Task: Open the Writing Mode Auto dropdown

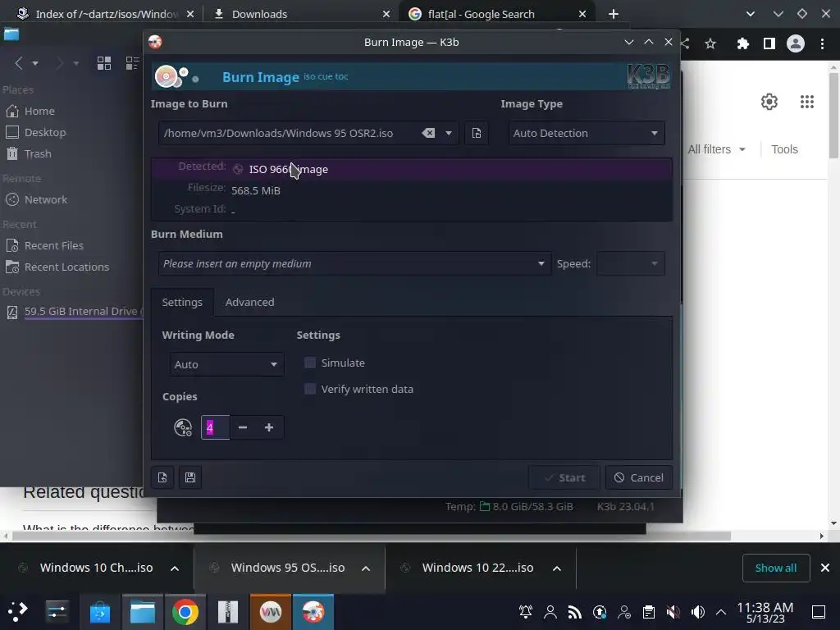Action: [226, 364]
